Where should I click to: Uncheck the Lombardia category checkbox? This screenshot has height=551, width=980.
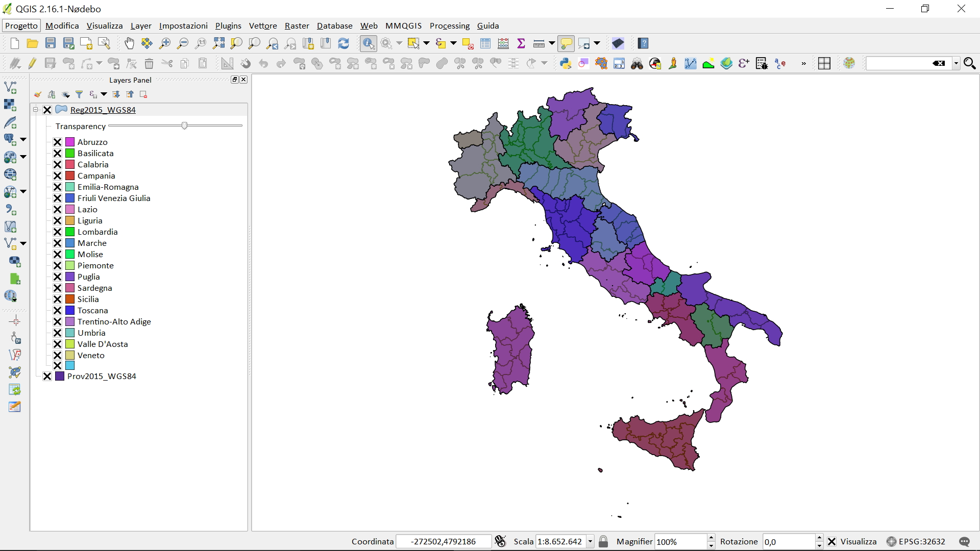[x=58, y=232]
